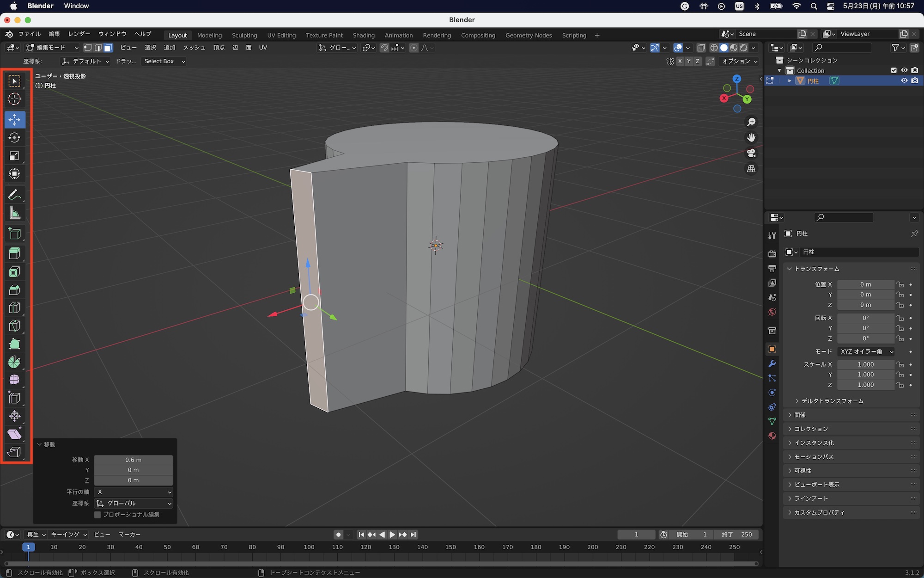
Task: Click the Cursor tool icon
Action: 14,99
